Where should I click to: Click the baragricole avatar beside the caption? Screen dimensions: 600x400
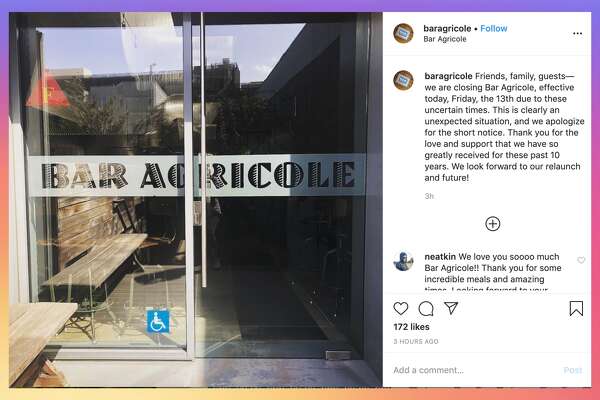point(403,80)
